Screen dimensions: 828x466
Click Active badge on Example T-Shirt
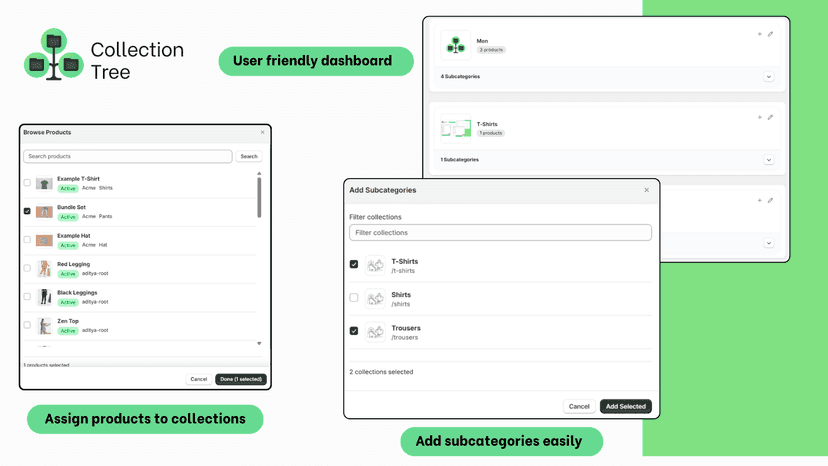tap(68, 189)
